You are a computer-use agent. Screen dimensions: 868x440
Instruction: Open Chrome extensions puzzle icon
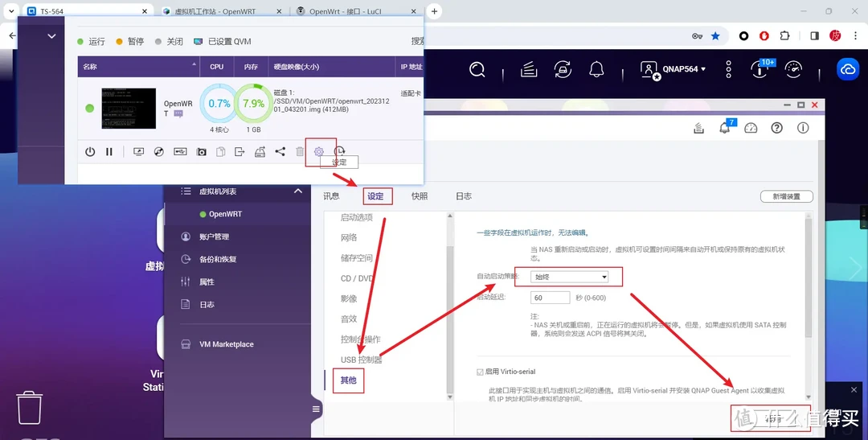784,36
